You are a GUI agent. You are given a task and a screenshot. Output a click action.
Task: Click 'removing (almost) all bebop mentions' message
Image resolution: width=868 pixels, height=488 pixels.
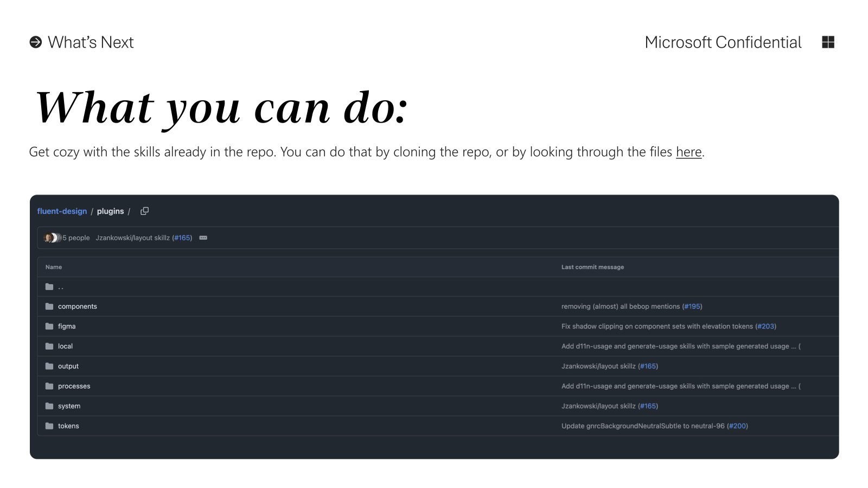(x=621, y=306)
